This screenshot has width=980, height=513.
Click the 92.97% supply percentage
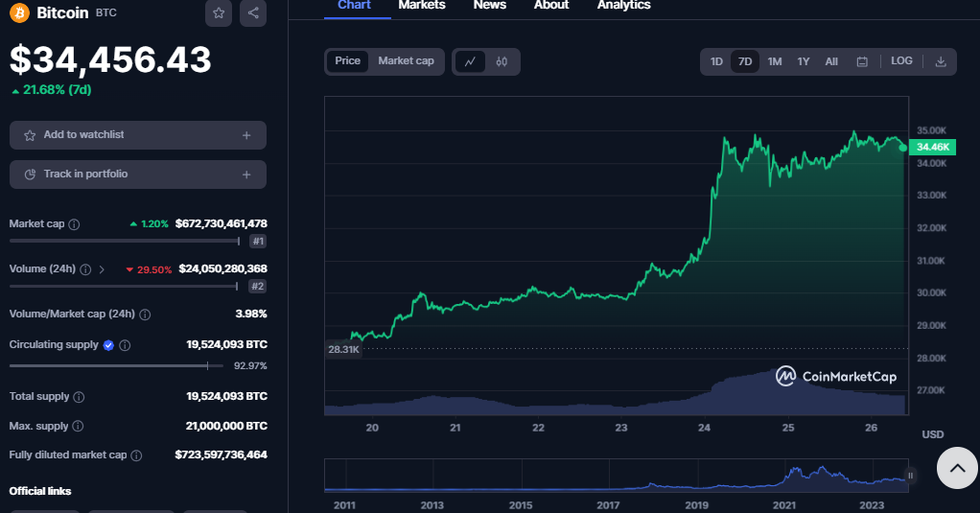pos(250,366)
